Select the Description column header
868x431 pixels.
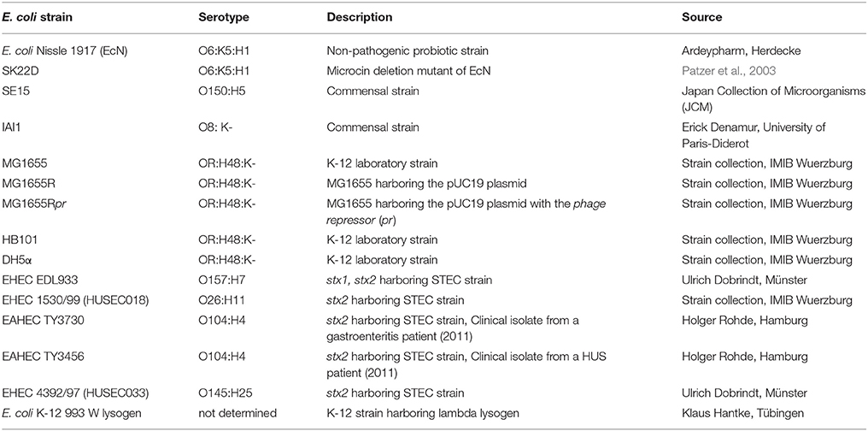(x=360, y=17)
